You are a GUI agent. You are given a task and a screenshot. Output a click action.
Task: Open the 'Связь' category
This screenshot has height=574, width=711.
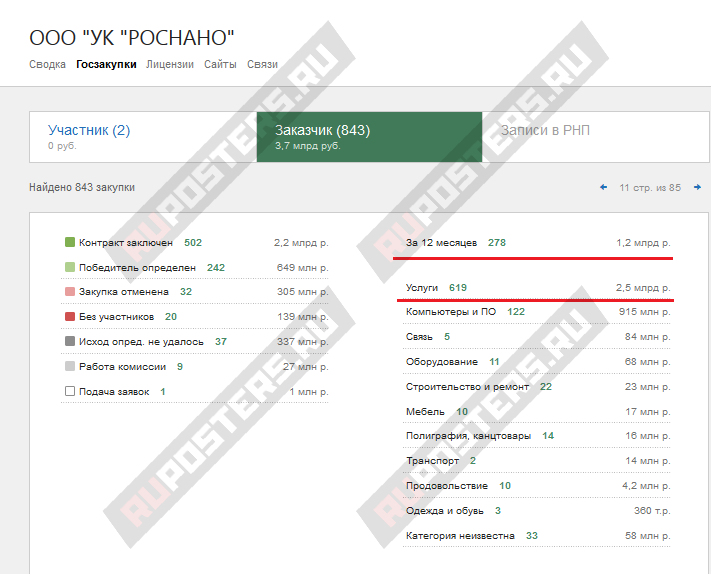click(x=419, y=337)
